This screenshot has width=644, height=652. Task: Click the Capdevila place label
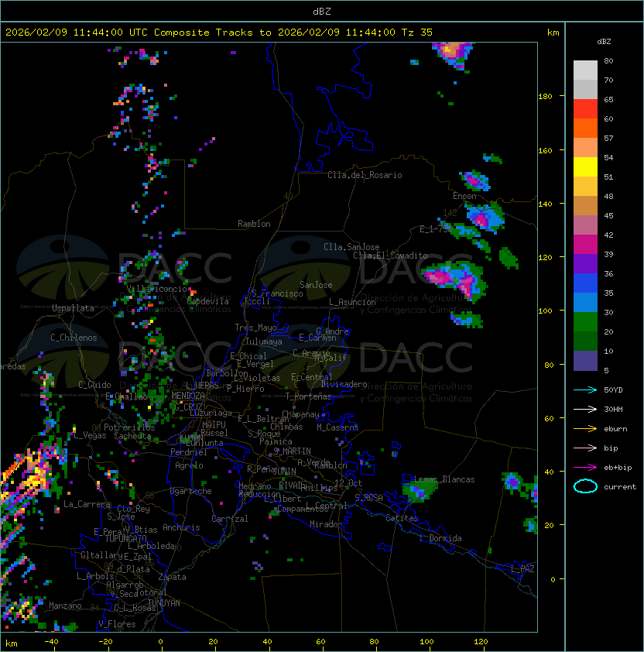pyautogui.click(x=208, y=301)
